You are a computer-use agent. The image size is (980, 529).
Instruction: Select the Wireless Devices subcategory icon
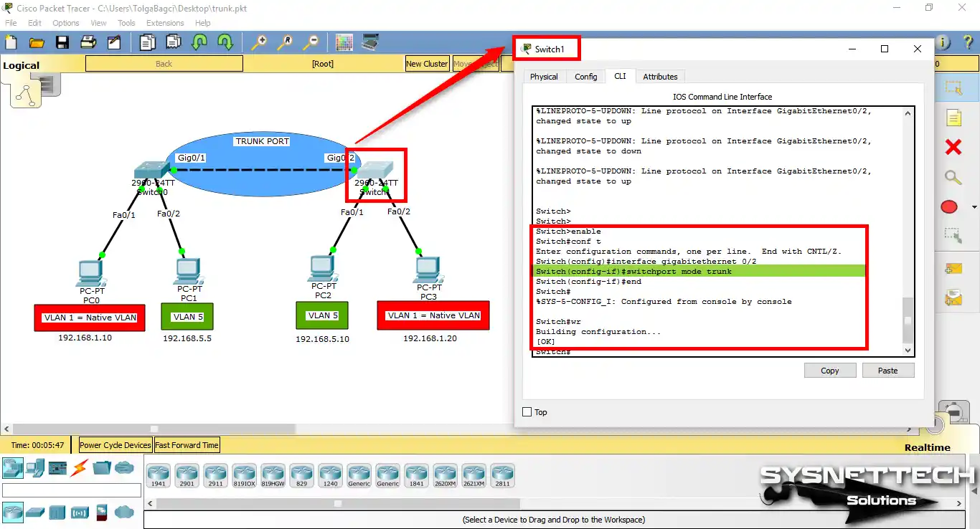[x=80, y=513]
